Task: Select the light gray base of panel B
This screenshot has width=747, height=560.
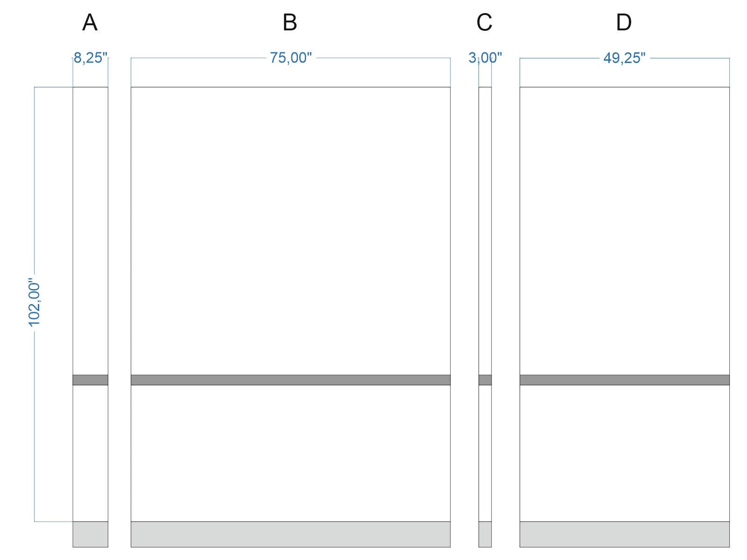Action: [x=290, y=534]
